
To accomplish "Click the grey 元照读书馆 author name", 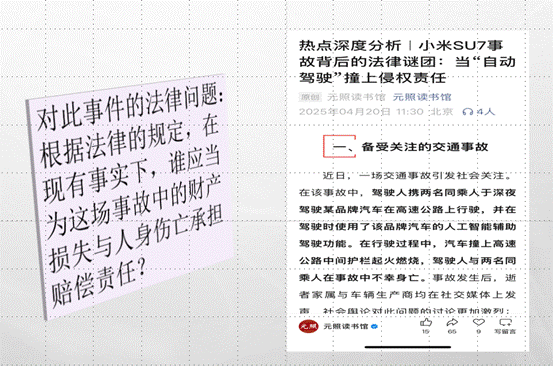I will coord(356,97).
